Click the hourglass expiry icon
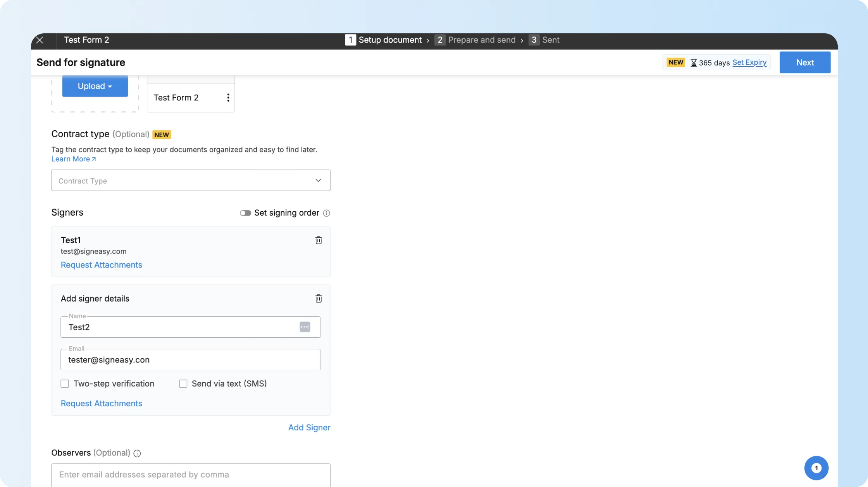 tap(694, 63)
